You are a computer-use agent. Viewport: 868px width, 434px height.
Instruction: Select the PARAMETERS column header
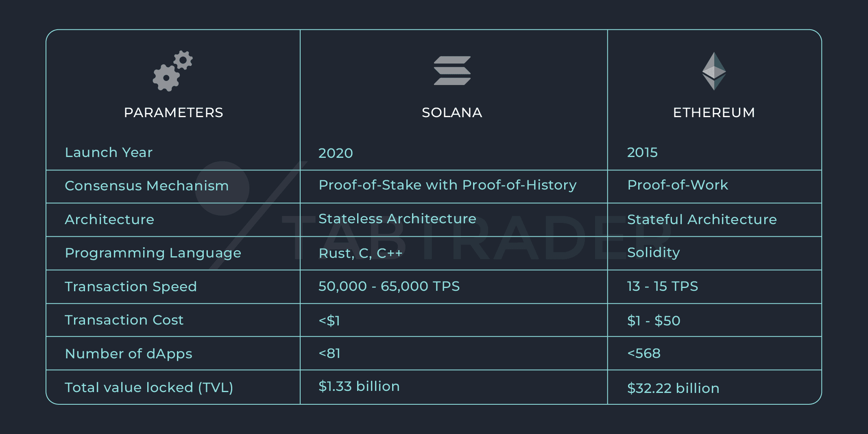[x=173, y=113]
